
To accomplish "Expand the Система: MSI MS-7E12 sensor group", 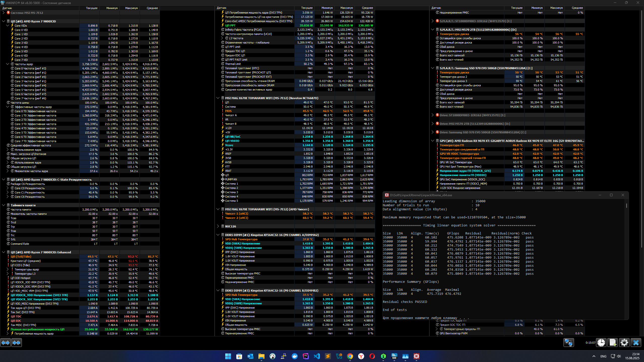I will pyautogui.click(x=4, y=13).
